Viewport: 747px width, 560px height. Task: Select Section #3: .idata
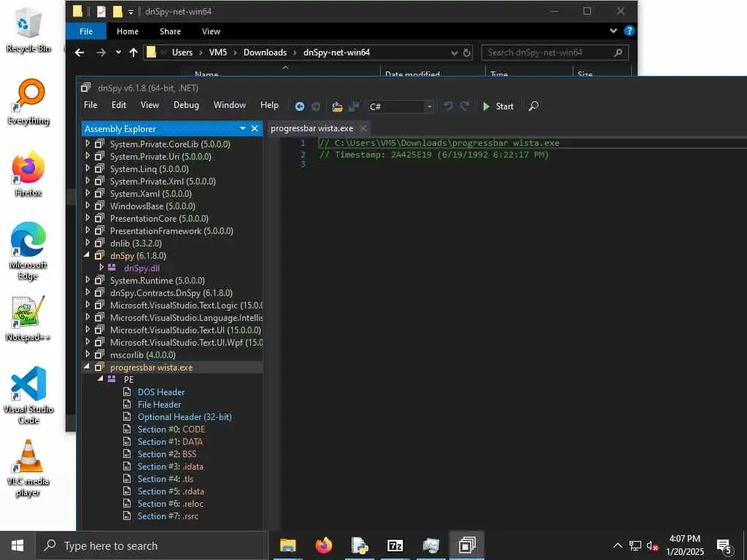171,466
